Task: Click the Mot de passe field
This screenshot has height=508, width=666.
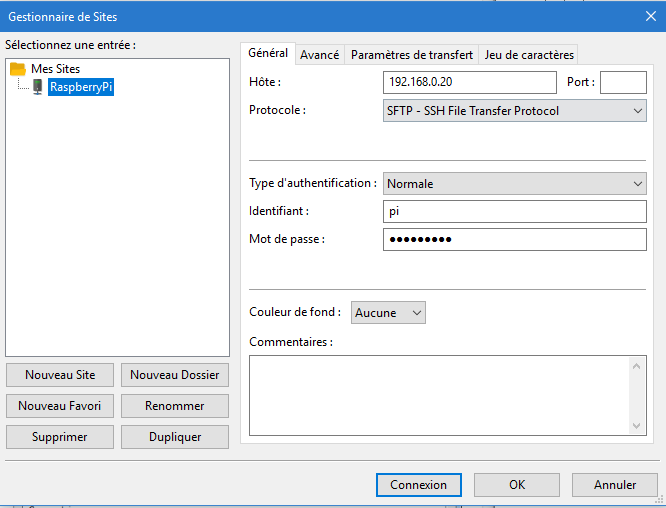Action: tap(514, 239)
